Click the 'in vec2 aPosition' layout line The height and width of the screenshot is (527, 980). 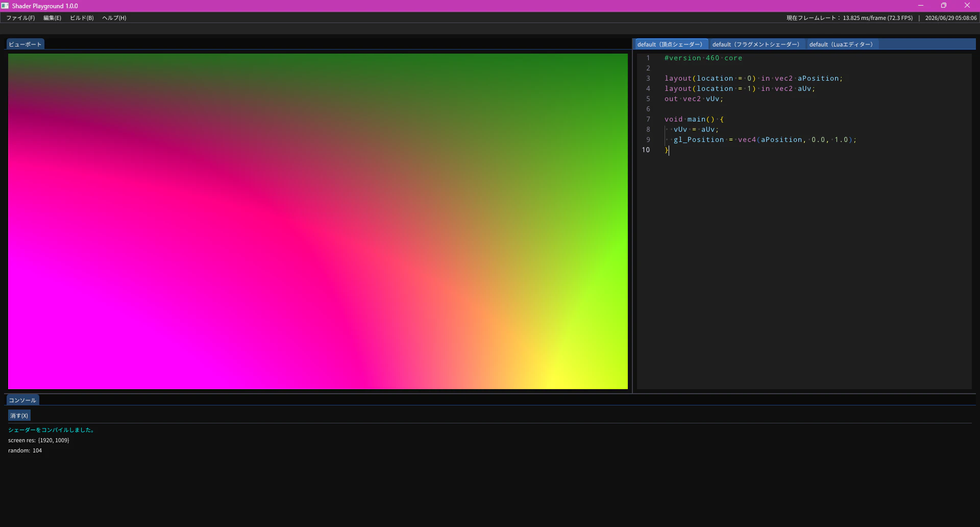pyautogui.click(x=753, y=79)
